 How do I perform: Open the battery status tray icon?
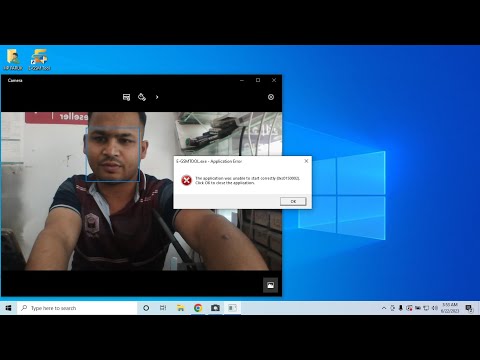point(418,308)
